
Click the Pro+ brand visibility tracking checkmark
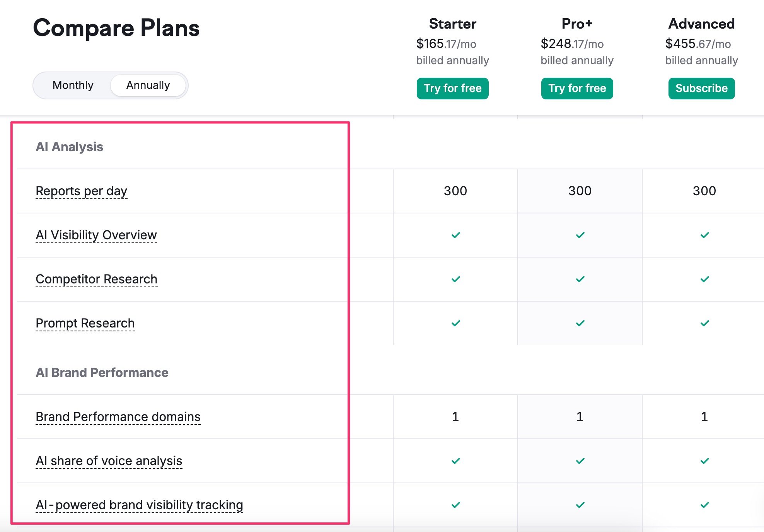tap(580, 505)
